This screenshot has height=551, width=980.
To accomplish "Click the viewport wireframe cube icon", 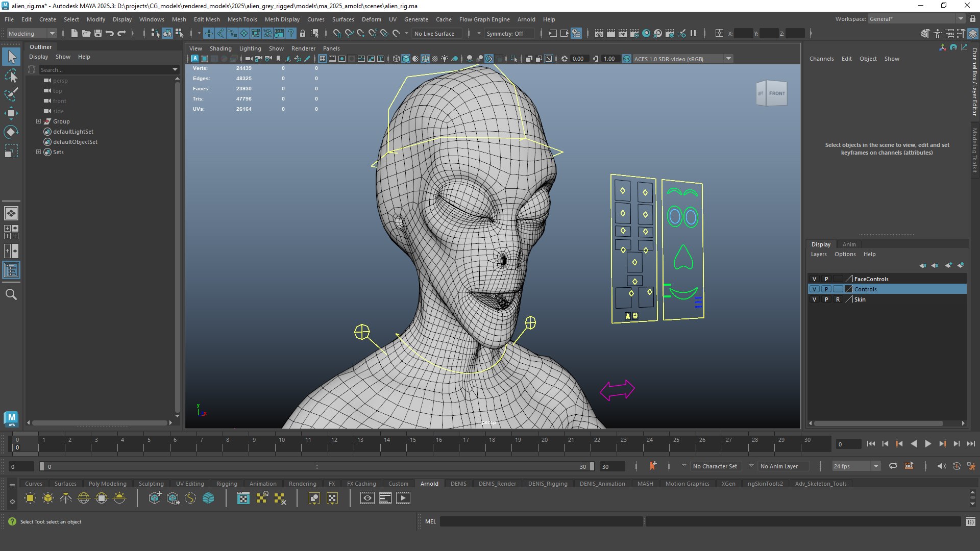I will (x=396, y=59).
